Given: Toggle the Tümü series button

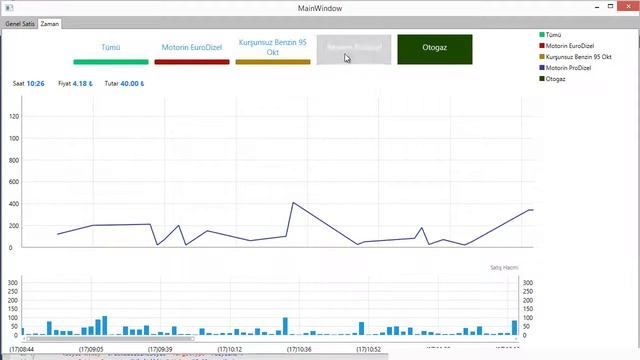Looking at the screenshot, I should click(111, 50).
